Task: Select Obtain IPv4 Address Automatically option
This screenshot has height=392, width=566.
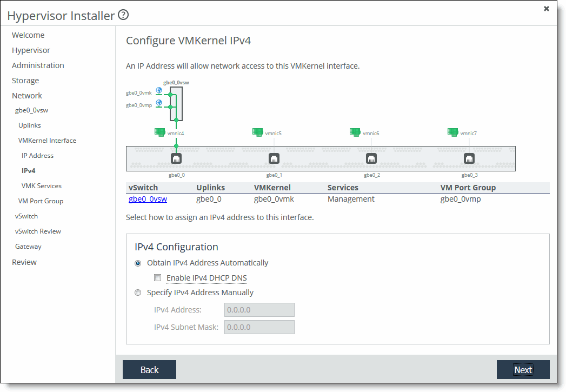Action: coord(138,263)
